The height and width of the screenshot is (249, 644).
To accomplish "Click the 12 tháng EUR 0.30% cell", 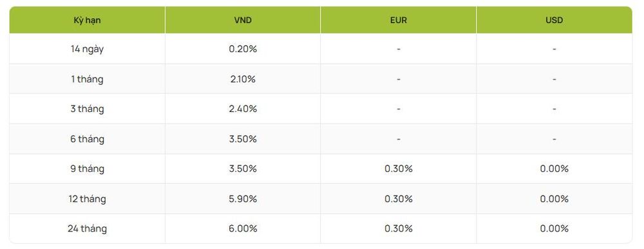I will (399, 199).
